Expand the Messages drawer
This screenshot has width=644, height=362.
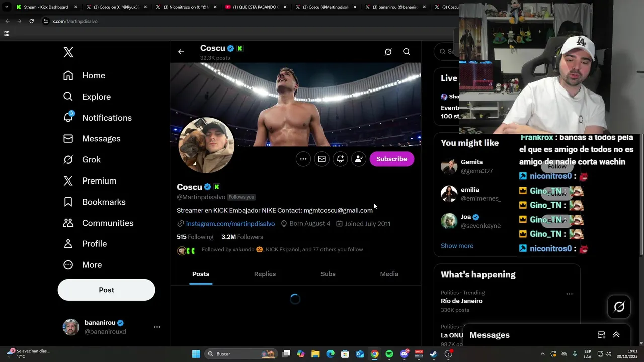point(616,335)
